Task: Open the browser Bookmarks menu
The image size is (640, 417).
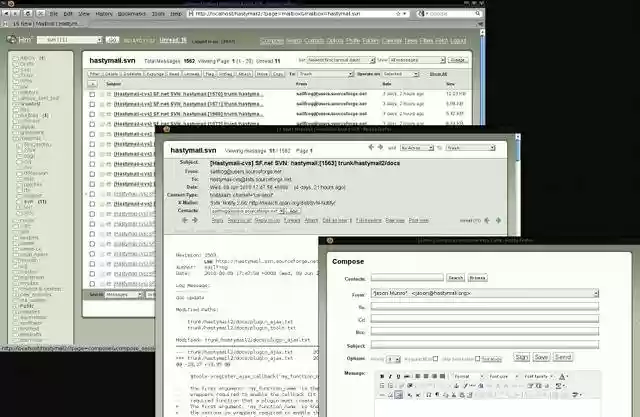Action: click(x=131, y=13)
